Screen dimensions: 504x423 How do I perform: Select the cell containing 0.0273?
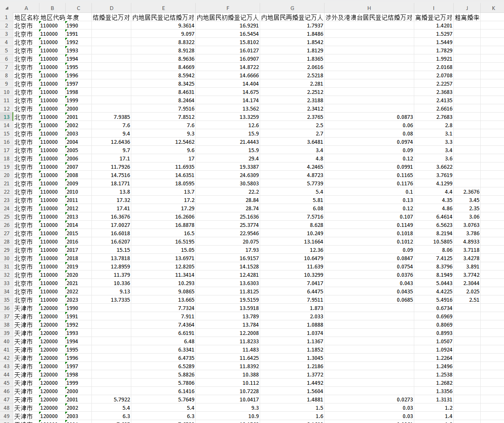(369, 399)
